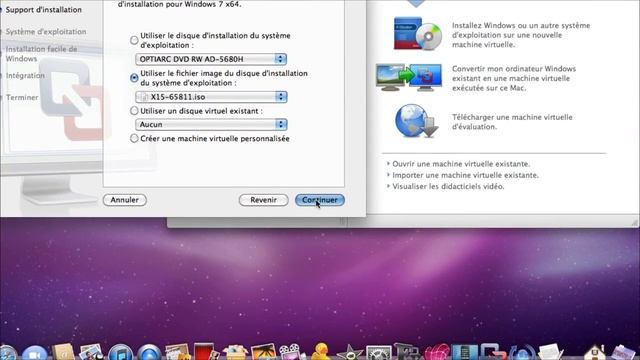
Task: Select 'Utiliser le fichier image du disque' radio
Action: [134, 78]
